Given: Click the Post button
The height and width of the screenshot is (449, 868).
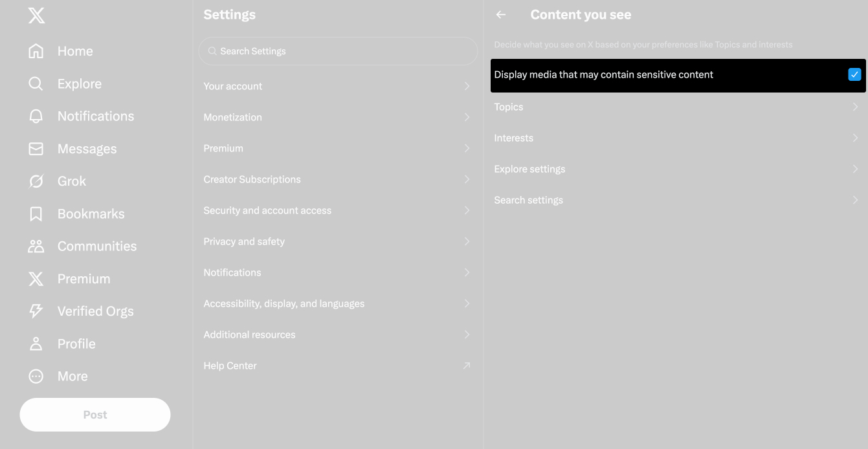Looking at the screenshot, I should (95, 414).
